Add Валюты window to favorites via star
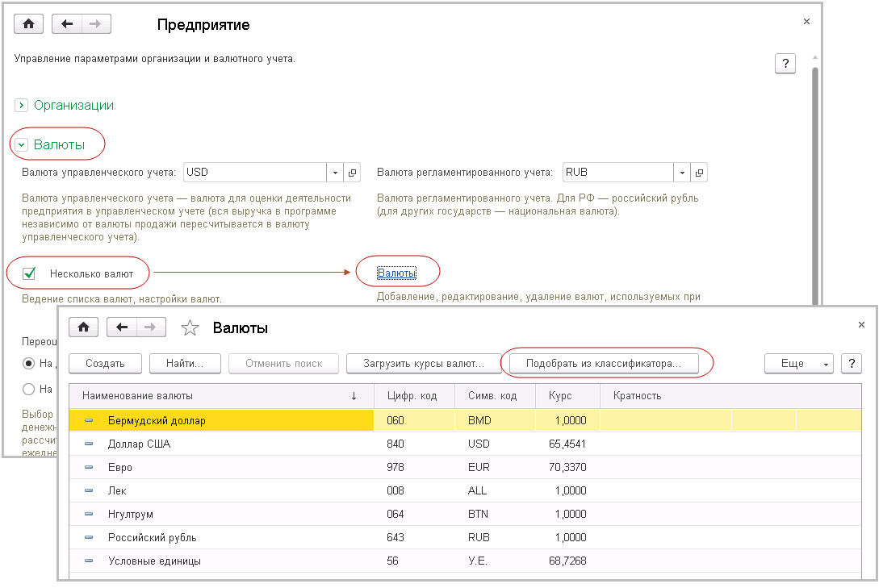Image resolution: width=883 pixels, height=588 pixels. coord(190,328)
